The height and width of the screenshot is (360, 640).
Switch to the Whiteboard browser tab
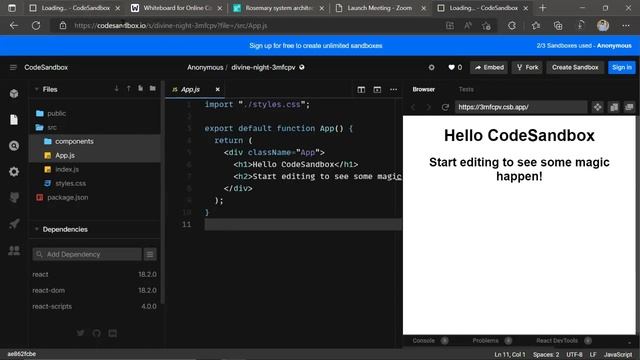176,8
